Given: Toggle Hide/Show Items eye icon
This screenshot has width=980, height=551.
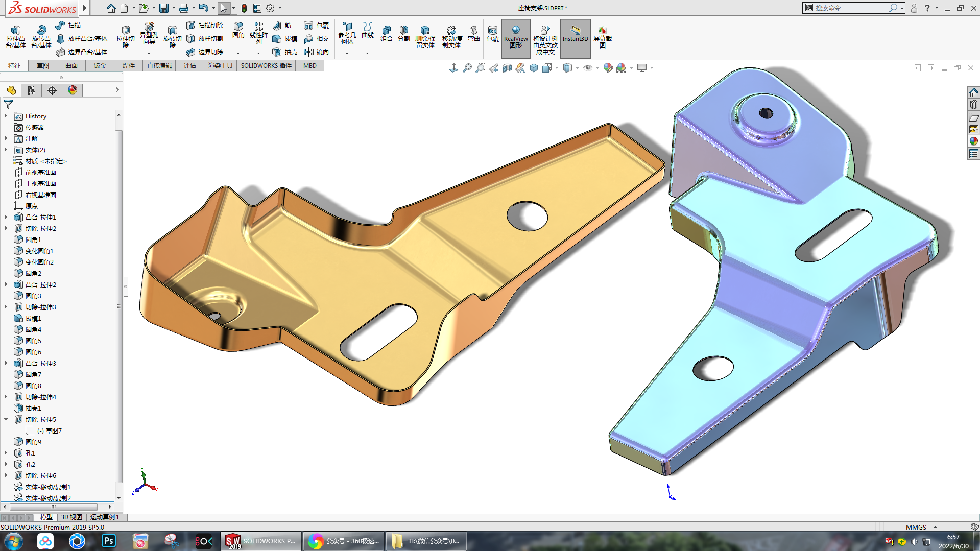Looking at the screenshot, I should click(x=588, y=68).
